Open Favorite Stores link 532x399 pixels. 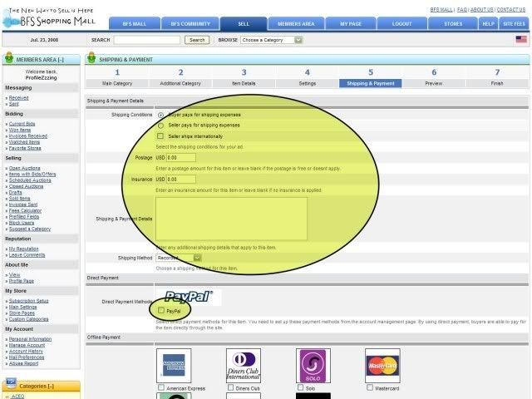coord(25,148)
